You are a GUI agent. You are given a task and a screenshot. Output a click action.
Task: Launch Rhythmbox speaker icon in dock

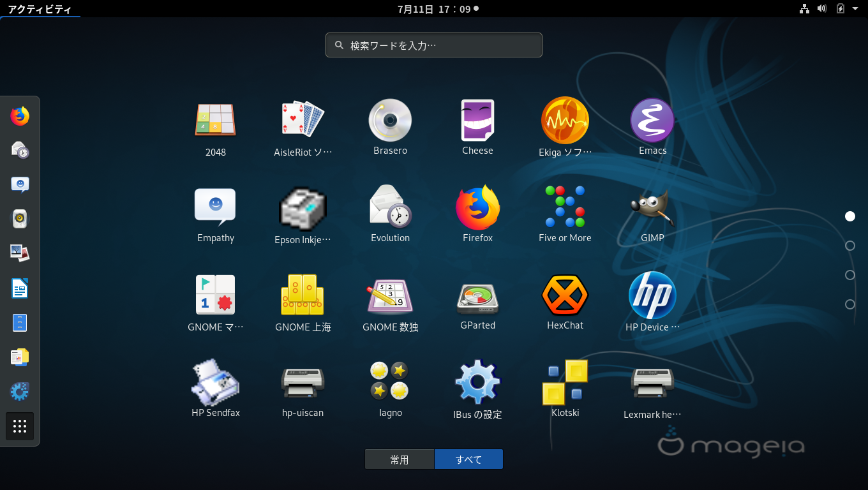(20, 219)
